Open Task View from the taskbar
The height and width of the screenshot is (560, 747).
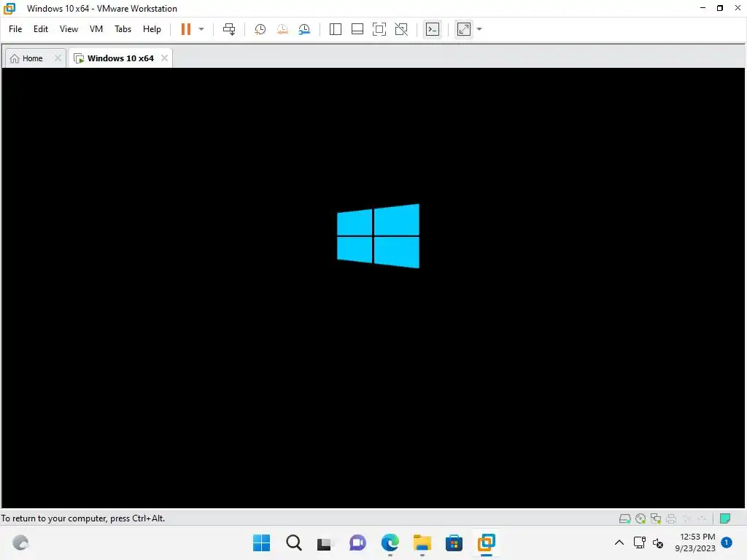coord(325,542)
